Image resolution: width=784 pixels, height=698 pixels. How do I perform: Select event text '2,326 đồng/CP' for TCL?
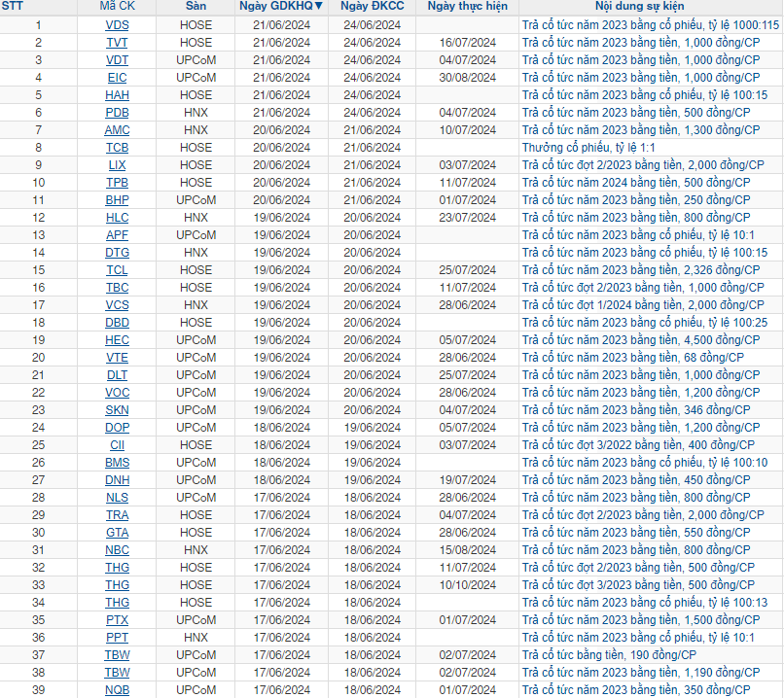tap(722, 270)
